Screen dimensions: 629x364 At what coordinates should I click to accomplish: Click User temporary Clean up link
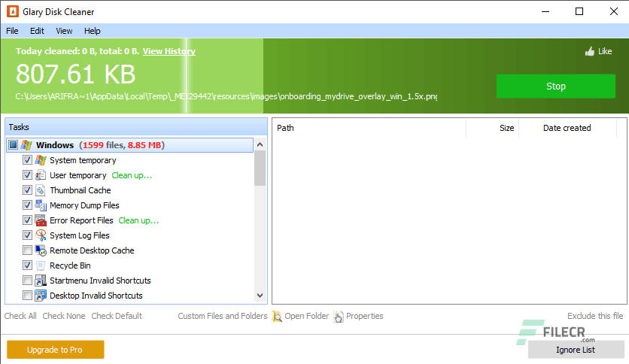coord(132,175)
